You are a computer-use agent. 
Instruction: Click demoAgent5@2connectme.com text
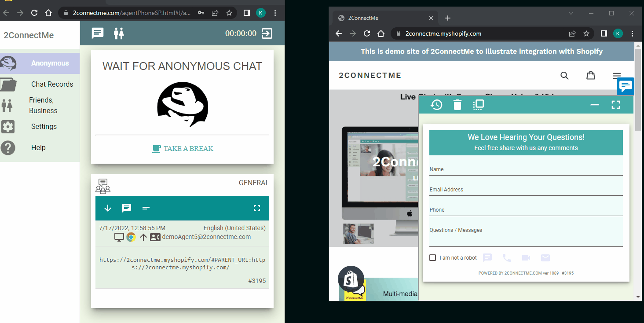[x=207, y=237]
